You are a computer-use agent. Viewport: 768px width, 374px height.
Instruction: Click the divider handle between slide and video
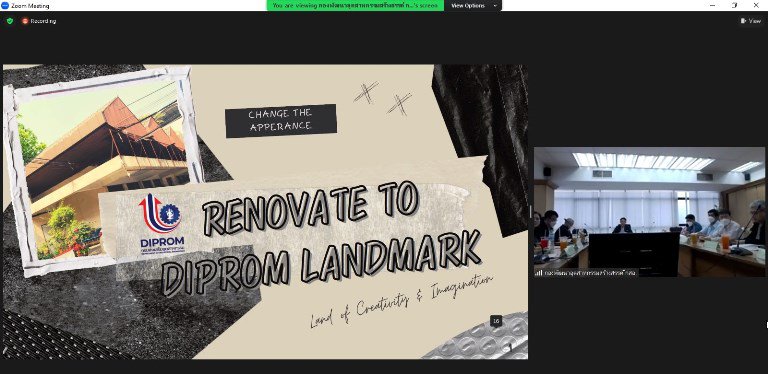tap(530, 212)
